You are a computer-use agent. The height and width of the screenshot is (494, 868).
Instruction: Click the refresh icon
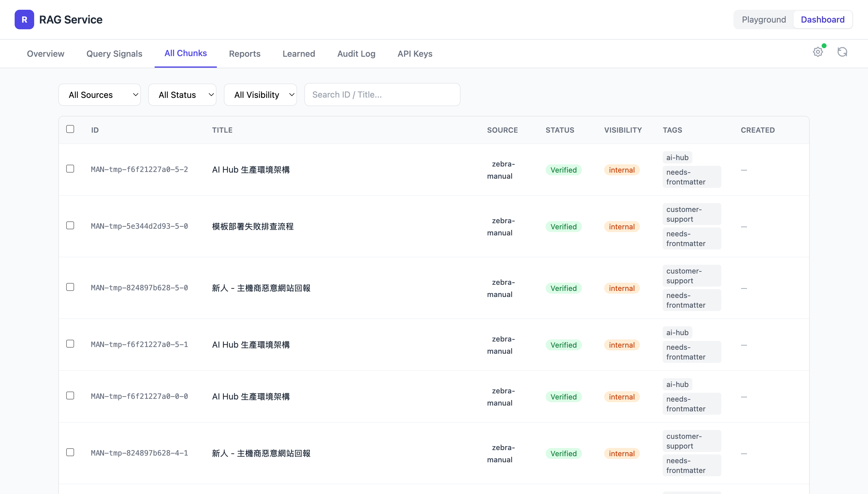point(842,52)
